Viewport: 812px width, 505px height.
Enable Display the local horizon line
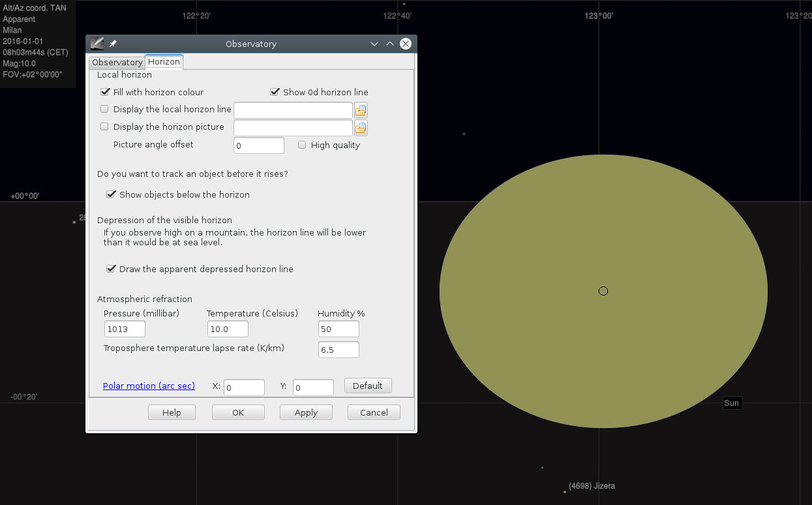click(104, 109)
